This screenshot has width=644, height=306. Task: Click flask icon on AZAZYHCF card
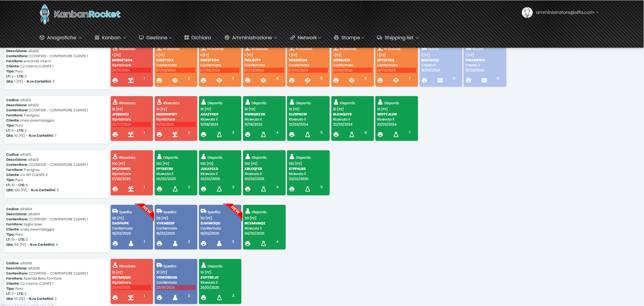coord(219,134)
